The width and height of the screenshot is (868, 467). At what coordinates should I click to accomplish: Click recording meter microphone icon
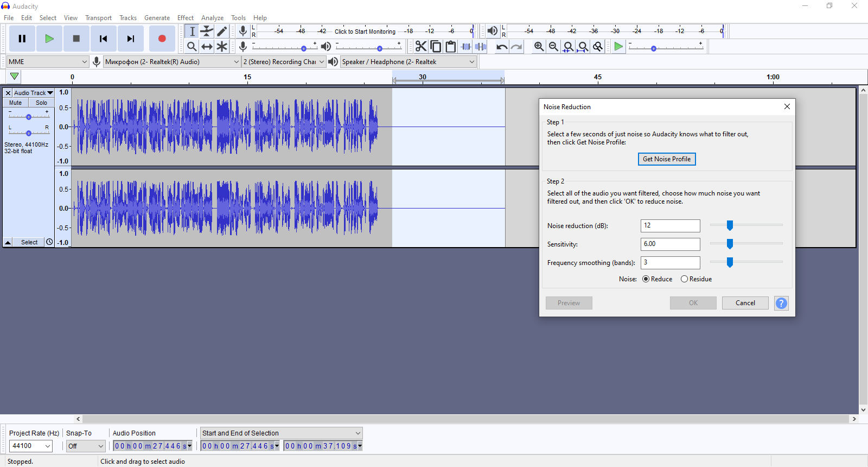point(243,31)
